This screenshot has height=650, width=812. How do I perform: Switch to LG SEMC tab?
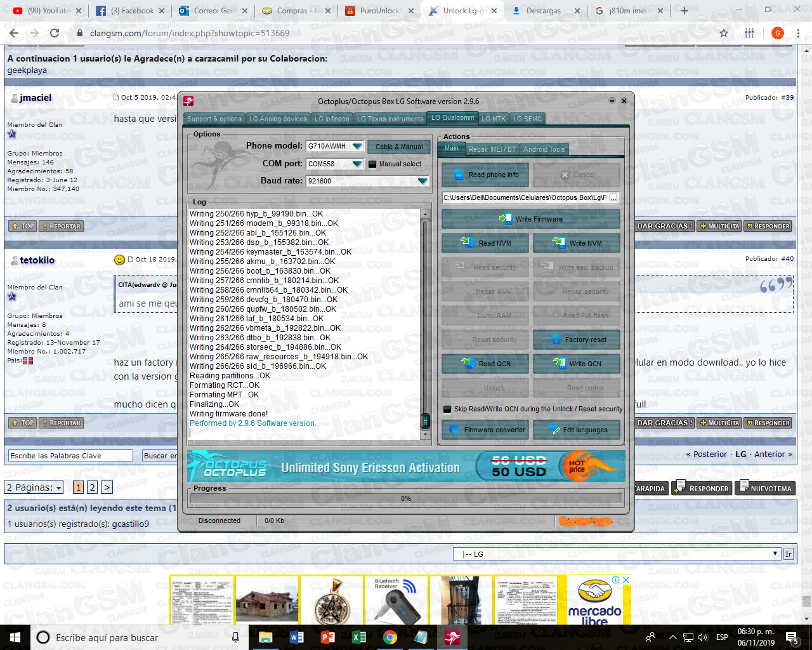pos(527,119)
